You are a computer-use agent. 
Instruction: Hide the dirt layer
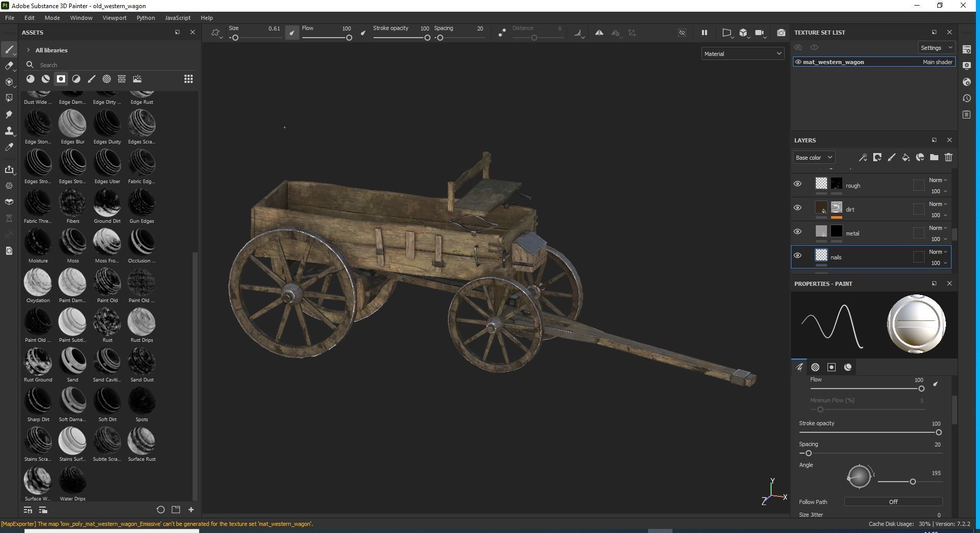798,208
